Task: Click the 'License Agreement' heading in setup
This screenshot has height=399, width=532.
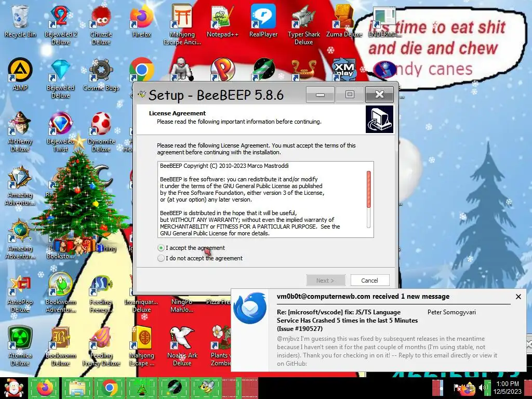Action: (x=177, y=113)
